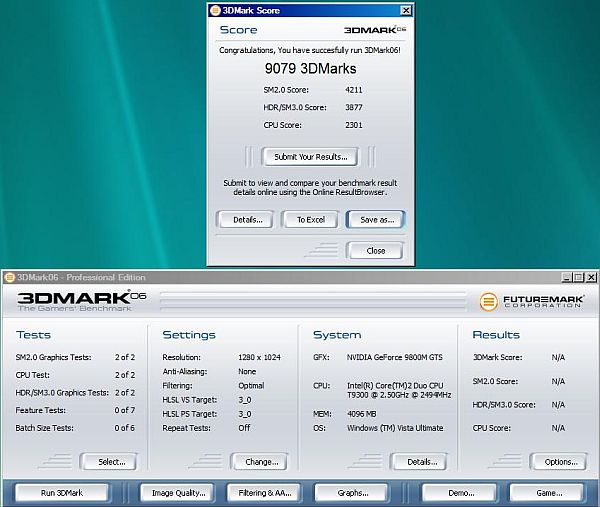Maximize the 3DMark06 Professional Edition window
Viewport: 600px width, 507px height.
(x=579, y=277)
